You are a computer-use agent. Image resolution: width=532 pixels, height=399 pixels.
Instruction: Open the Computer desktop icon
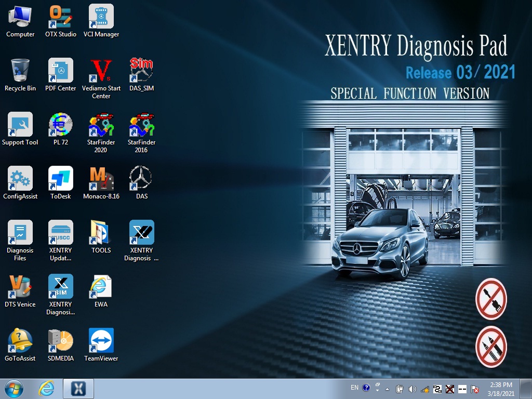pos(20,21)
